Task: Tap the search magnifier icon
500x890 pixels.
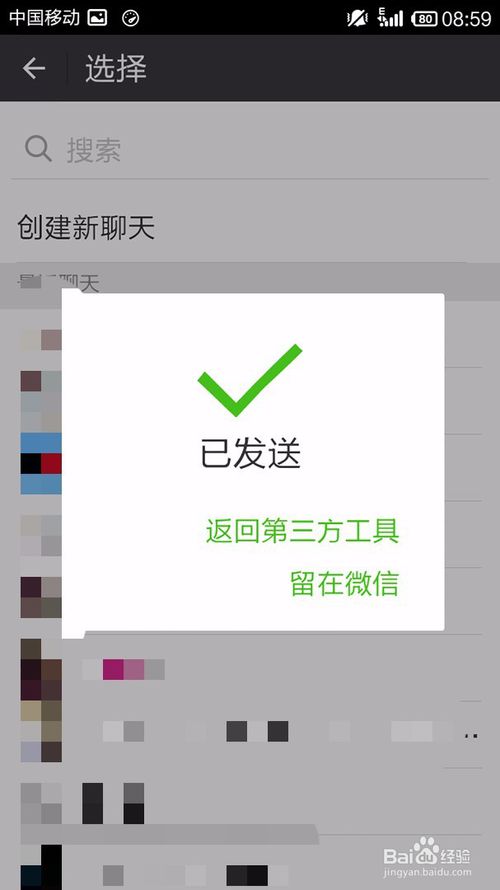Action: coord(38,149)
